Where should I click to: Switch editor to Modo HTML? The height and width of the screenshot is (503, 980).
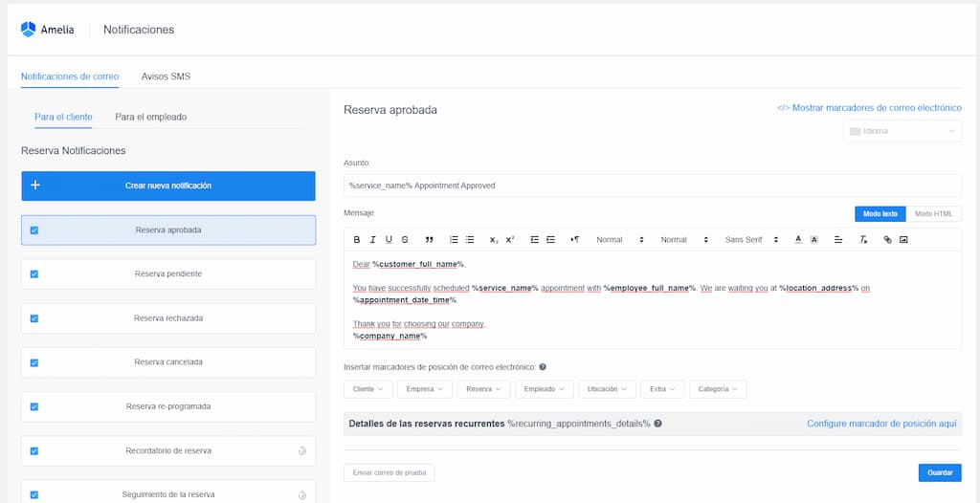(934, 213)
